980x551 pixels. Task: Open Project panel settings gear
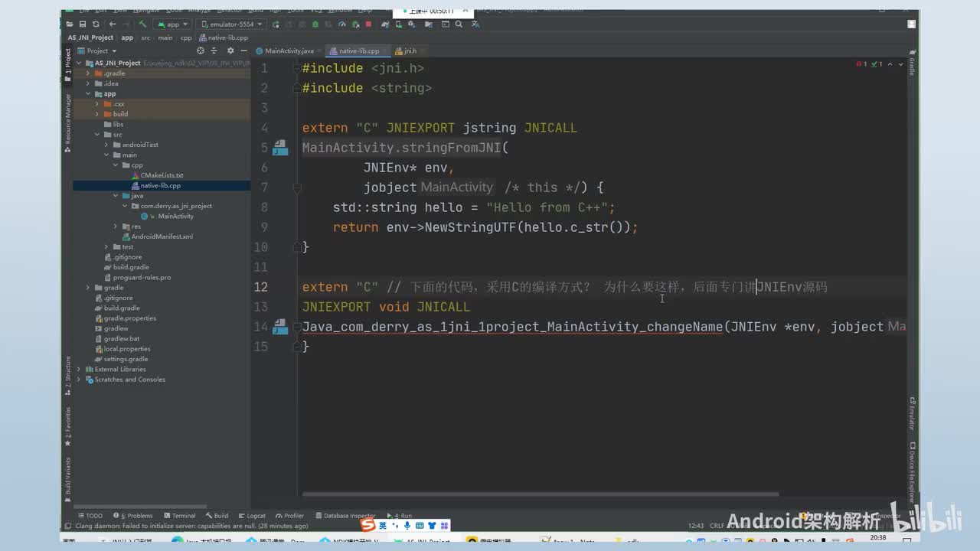tap(230, 51)
